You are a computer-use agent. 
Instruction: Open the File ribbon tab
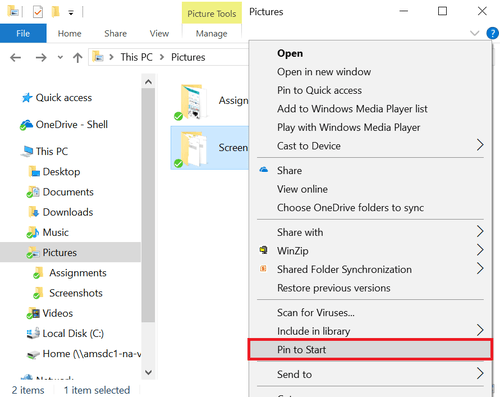click(x=23, y=33)
